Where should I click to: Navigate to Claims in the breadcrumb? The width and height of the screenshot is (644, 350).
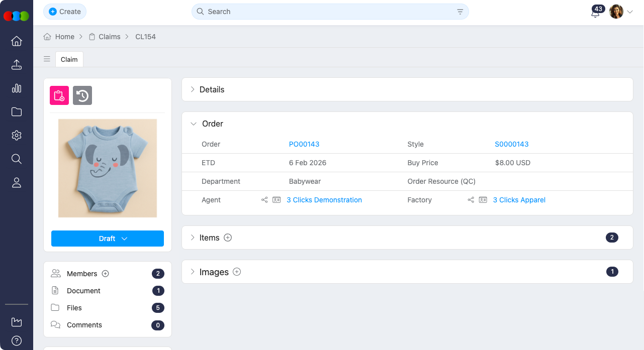pyautogui.click(x=110, y=37)
